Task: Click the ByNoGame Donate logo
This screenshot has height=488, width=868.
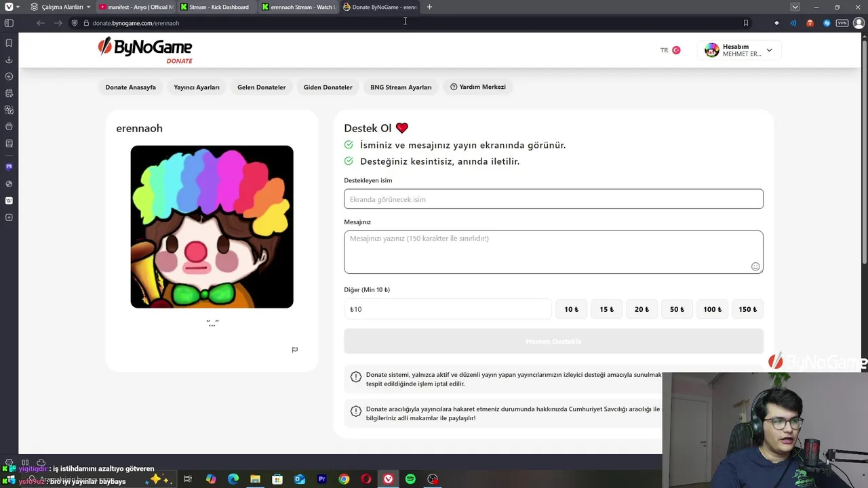Action: [145, 51]
